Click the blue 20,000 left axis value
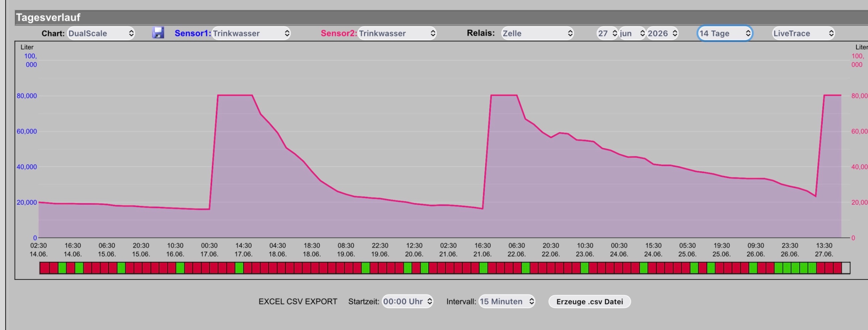 pyautogui.click(x=27, y=202)
